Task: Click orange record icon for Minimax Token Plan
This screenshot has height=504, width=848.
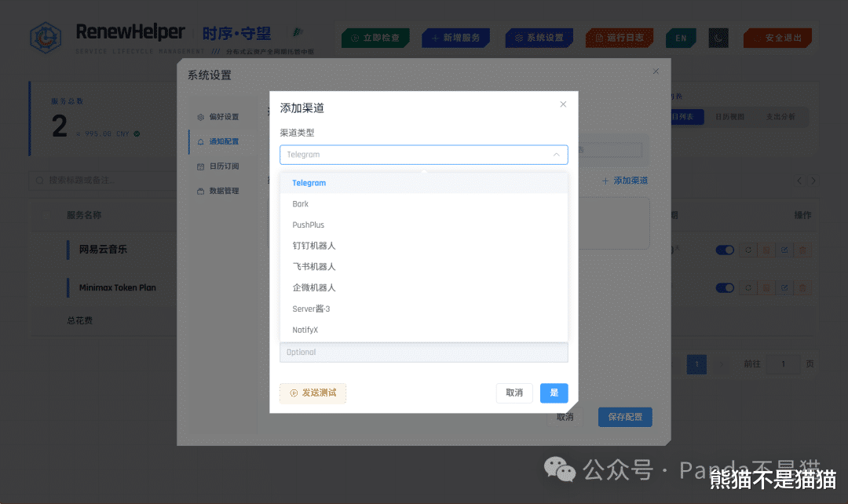Action: pyautogui.click(x=766, y=287)
